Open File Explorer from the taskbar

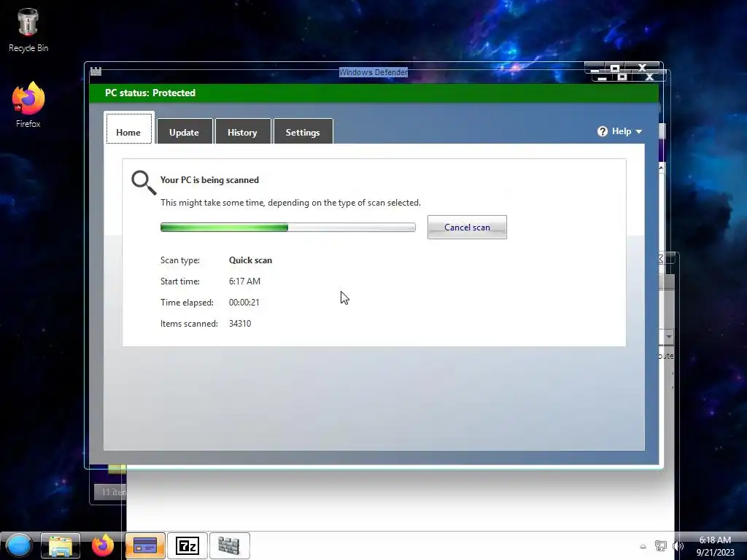pyautogui.click(x=61, y=545)
